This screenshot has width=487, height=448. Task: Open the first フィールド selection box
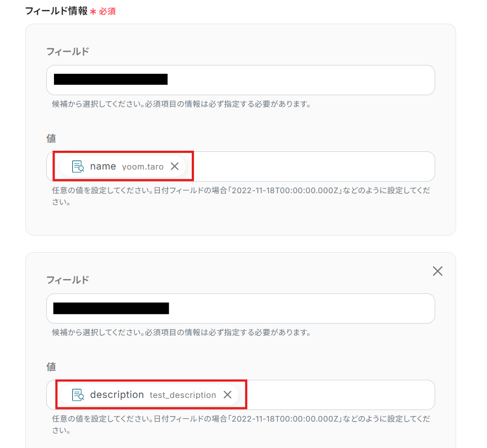tap(240, 80)
